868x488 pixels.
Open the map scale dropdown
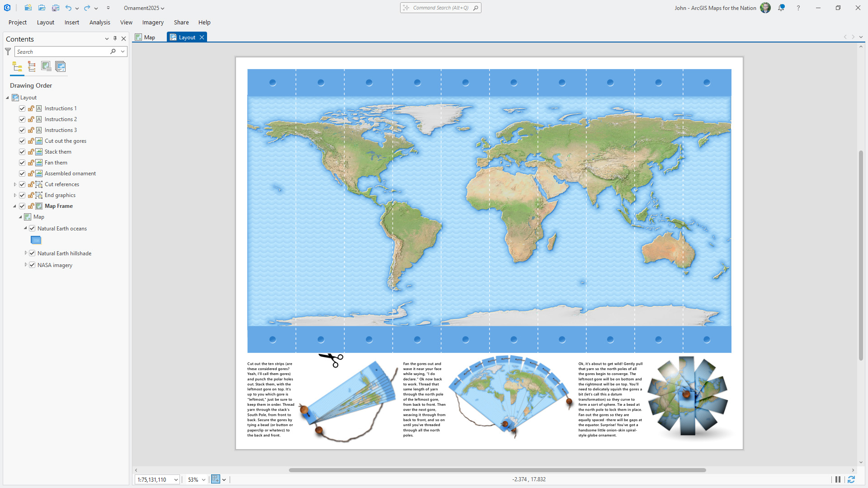pos(175,479)
